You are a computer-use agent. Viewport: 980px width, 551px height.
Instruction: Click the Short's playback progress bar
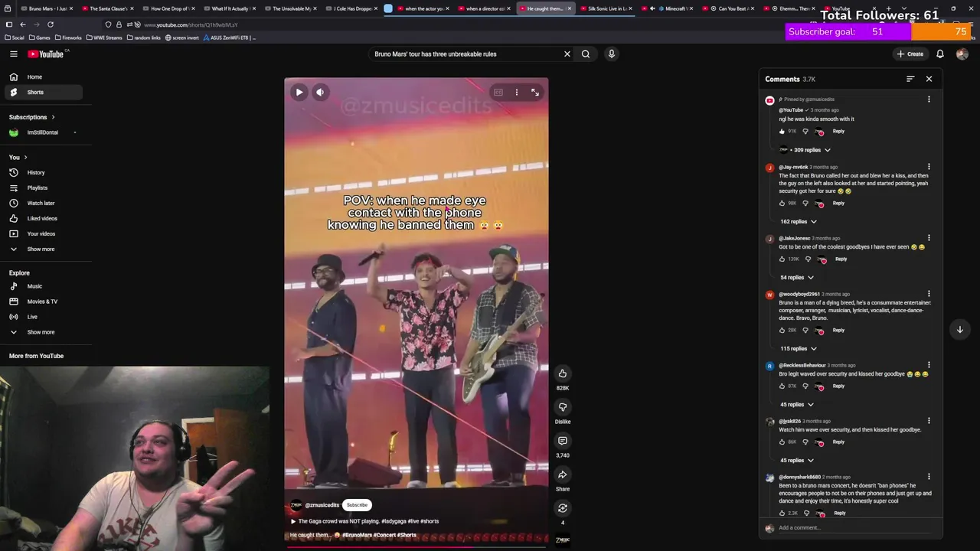tap(416, 546)
